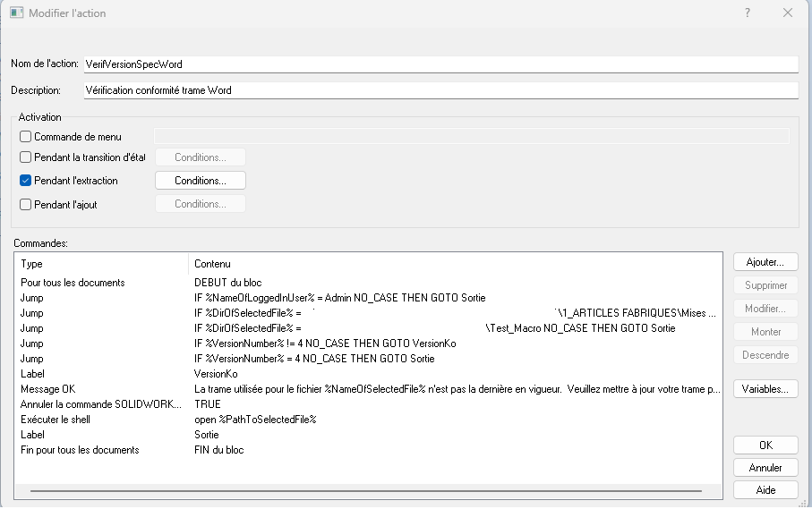Uncheck the Pendant l'extraction checkbox
The height and width of the screenshot is (509, 812).
coord(26,181)
